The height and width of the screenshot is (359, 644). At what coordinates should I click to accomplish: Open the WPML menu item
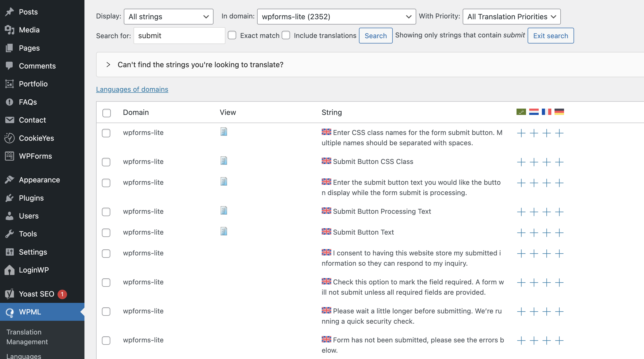[42, 312]
